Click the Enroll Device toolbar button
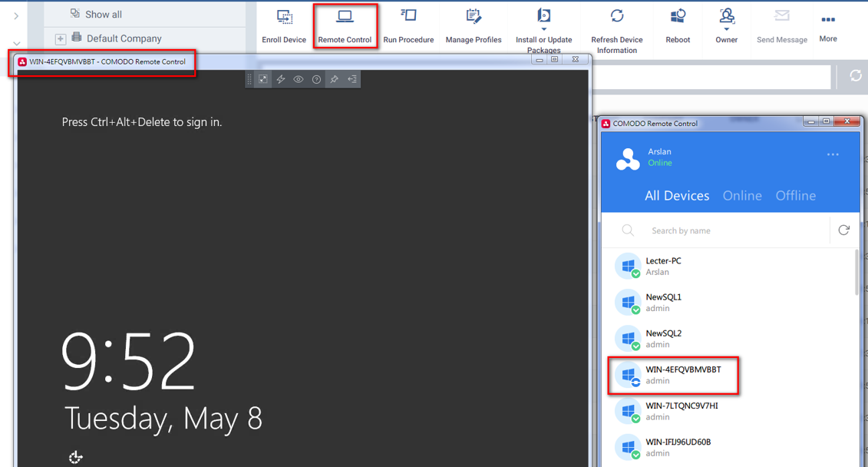 coord(284,26)
